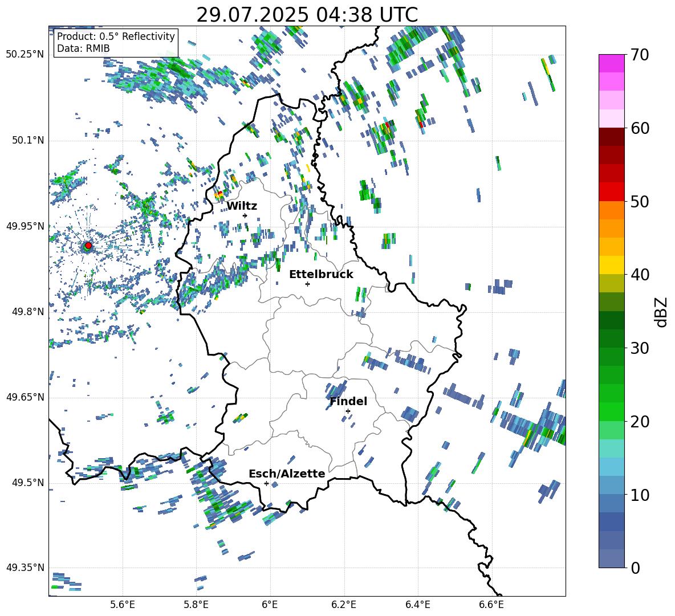Click the Findel city label

[348, 401]
